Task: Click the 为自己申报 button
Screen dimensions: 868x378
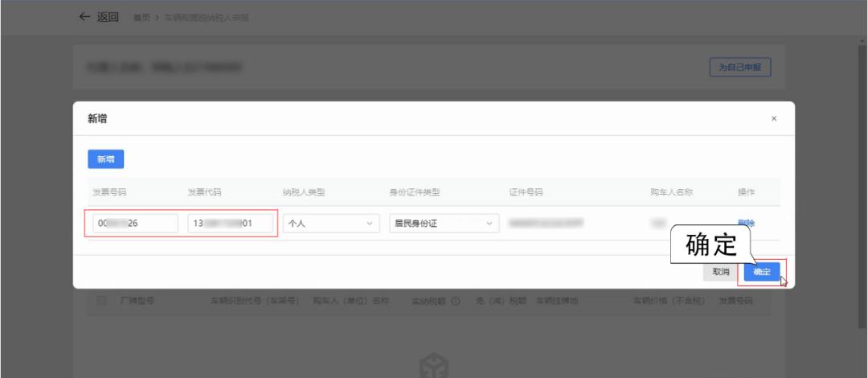Action: pyautogui.click(x=740, y=67)
